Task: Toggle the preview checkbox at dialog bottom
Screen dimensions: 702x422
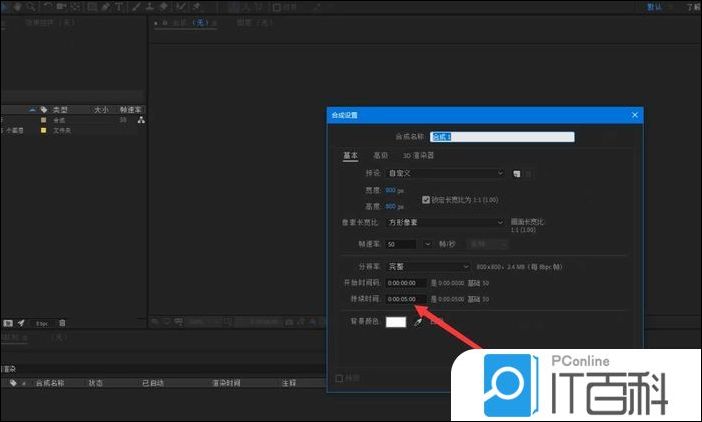Action: [339, 378]
